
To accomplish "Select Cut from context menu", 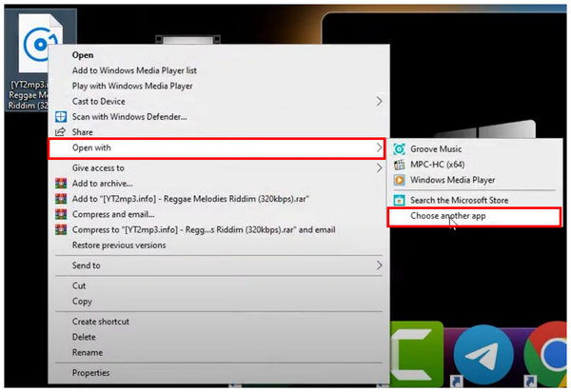I will [79, 285].
